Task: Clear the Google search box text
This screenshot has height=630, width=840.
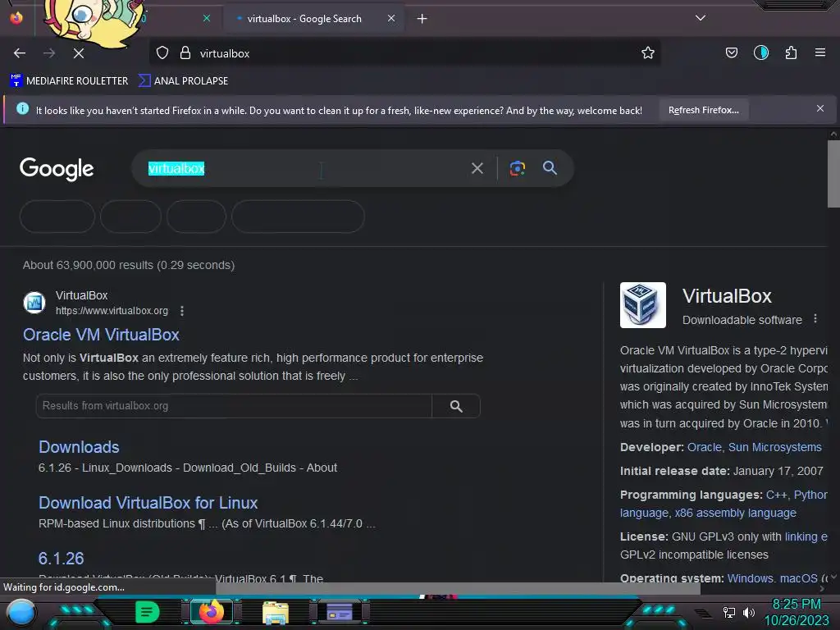Action: (477, 169)
